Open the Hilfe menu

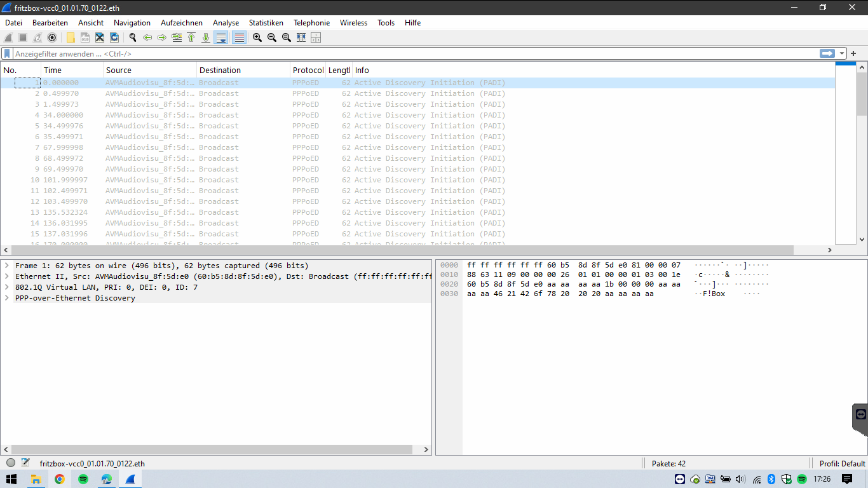pos(413,23)
